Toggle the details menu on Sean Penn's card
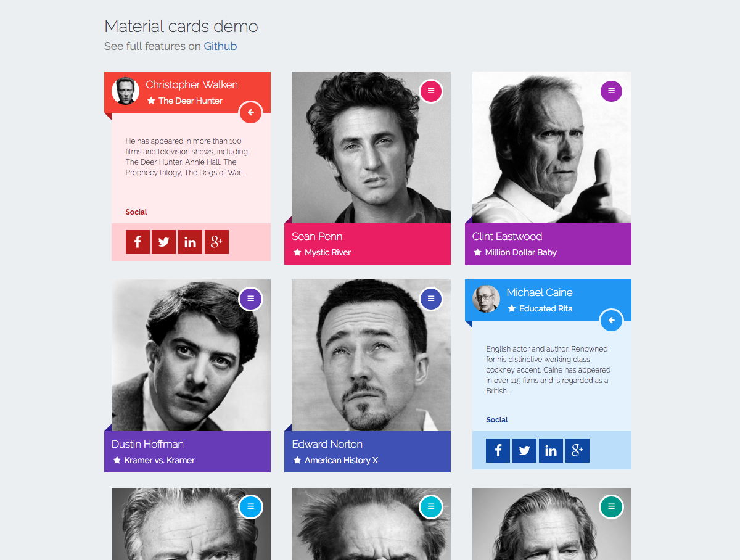The height and width of the screenshot is (560, 740). [x=431, y=91]
